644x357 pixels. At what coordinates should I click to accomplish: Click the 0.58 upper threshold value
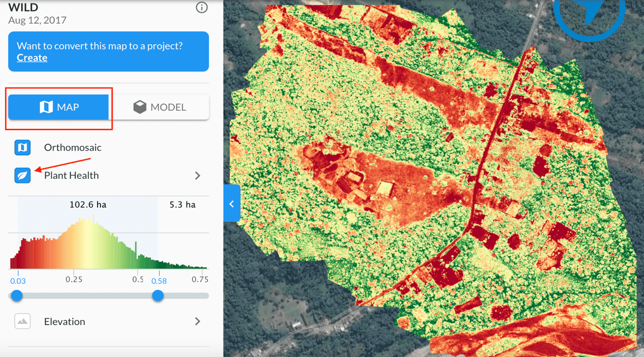pos(159,281)
